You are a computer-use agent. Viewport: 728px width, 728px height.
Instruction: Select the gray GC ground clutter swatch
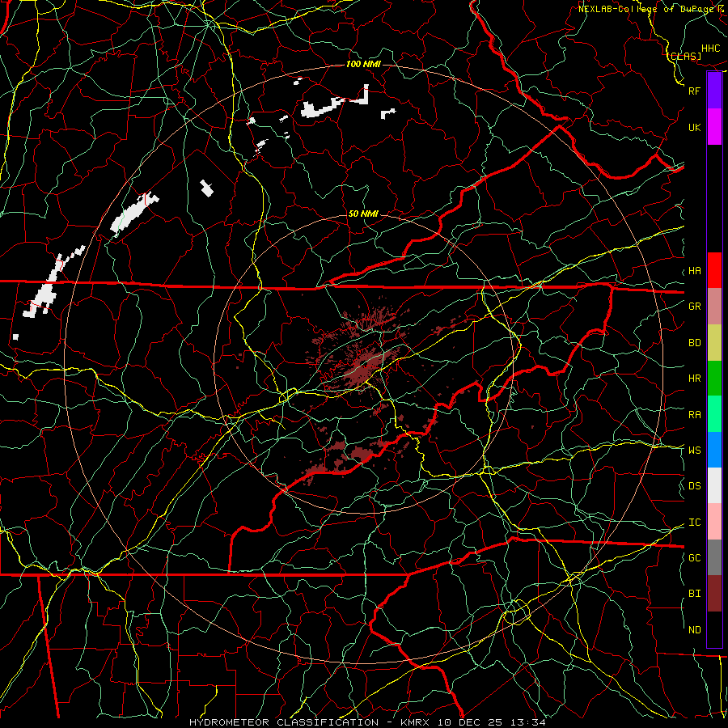click(x=714, y=557)
